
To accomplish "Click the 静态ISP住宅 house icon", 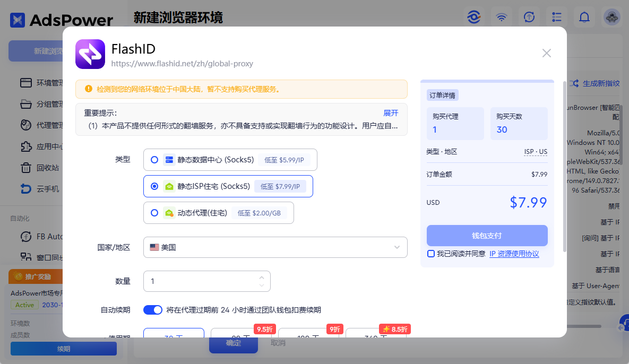I will pyautogui.click(x=169, y=186).
